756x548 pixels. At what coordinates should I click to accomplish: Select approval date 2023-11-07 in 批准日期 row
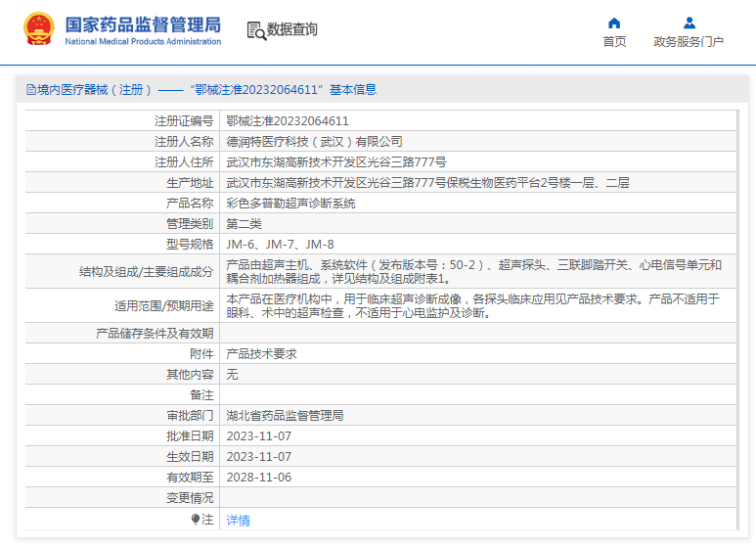[x=259, y=436]
